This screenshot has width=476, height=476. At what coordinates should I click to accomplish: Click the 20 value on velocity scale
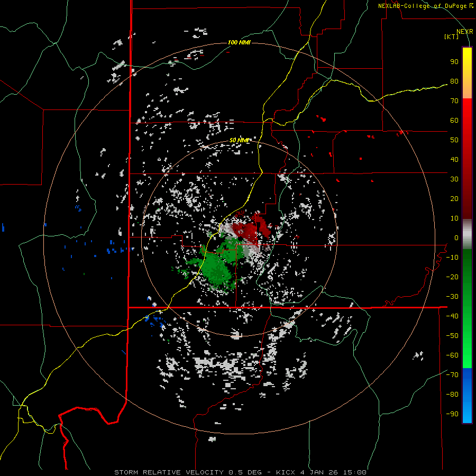click(x=454, y=199)
